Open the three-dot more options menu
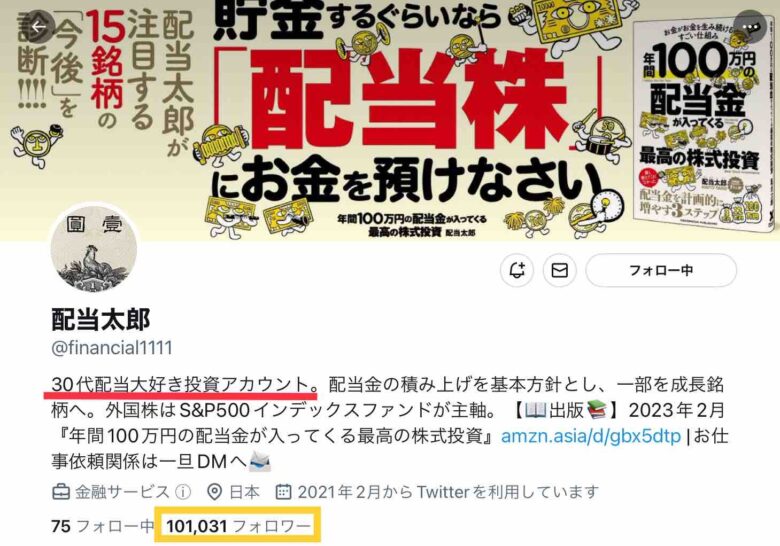This screenshot has width=780, height=546. (x=751, y=26)
